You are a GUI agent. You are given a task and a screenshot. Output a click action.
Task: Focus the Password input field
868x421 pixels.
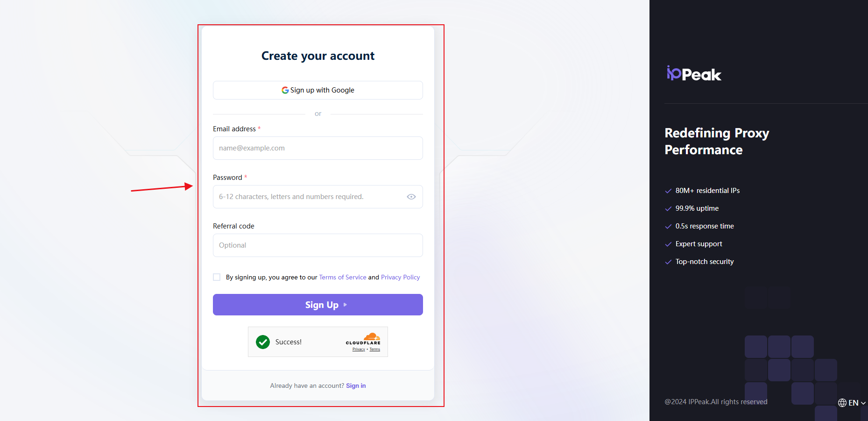tap(308, 197)
